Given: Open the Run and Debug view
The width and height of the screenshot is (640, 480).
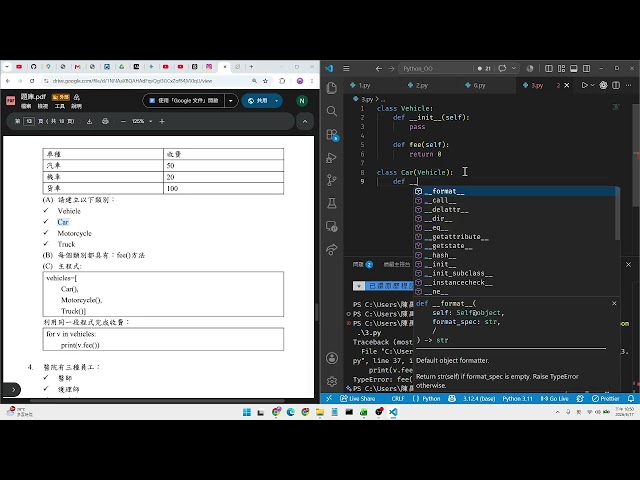Looking at the screenshot, I should [332, 158].
